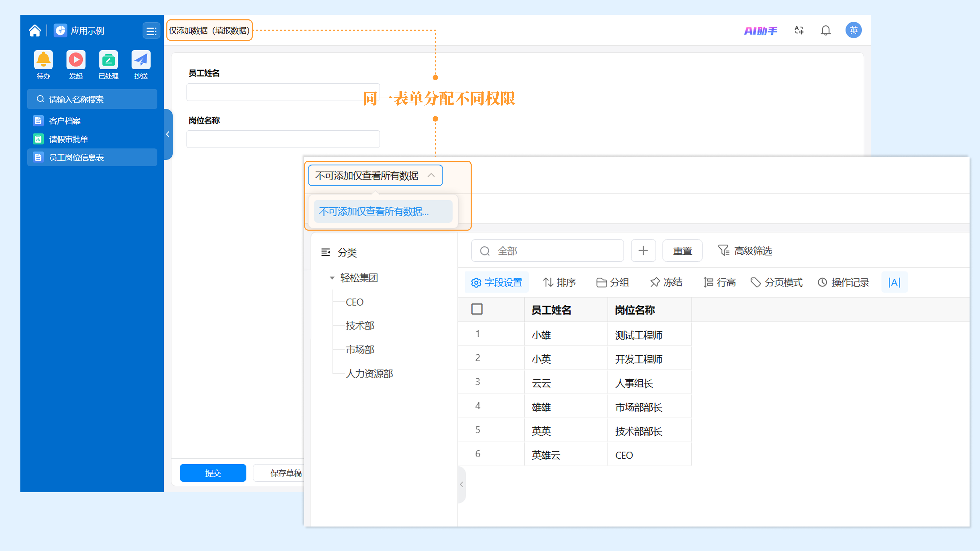This screenshot has height=551, width=980.
Task: Click the 员工姓名 input field
Action: [283, 92]
